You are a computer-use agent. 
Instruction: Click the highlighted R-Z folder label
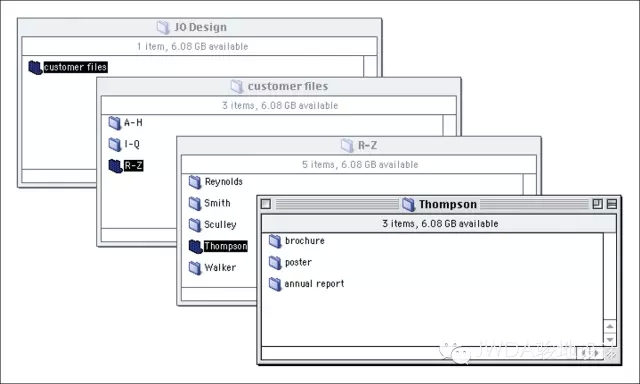coord(133,165)
